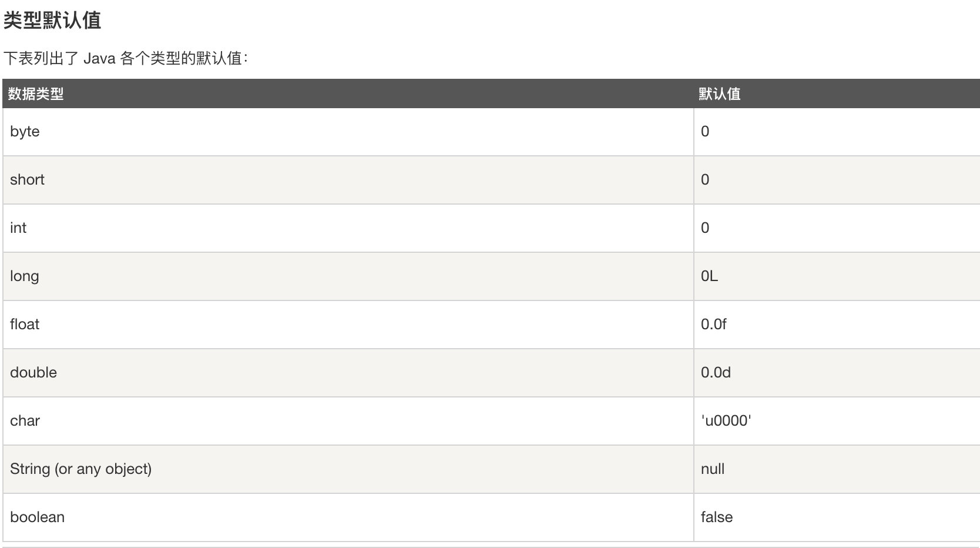The height and width of the screenshot is (548, 980).
Task: Click the intro sentence about Java default values
Action: pyautogui.click(x=126, y=58)
